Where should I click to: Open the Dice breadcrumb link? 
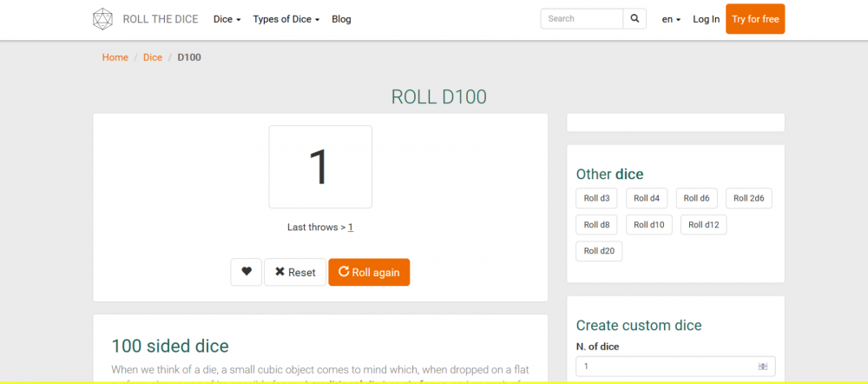[x=153, y=57]
